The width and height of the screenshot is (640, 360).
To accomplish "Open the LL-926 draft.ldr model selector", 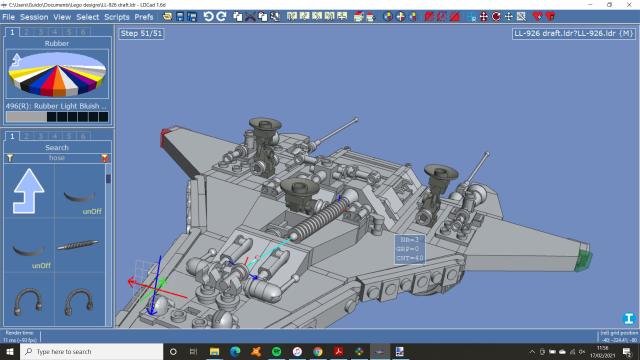I will (573, 33).
